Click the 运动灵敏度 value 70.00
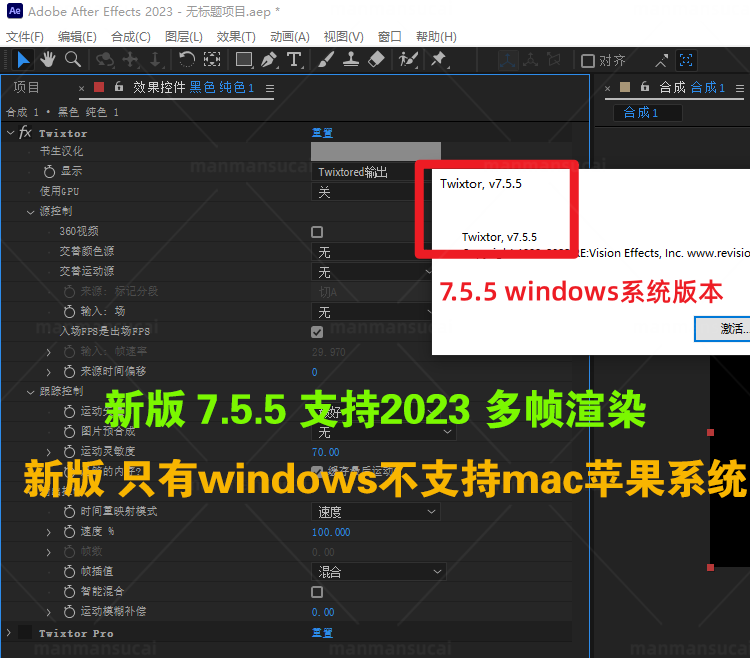 click(326, 452)
